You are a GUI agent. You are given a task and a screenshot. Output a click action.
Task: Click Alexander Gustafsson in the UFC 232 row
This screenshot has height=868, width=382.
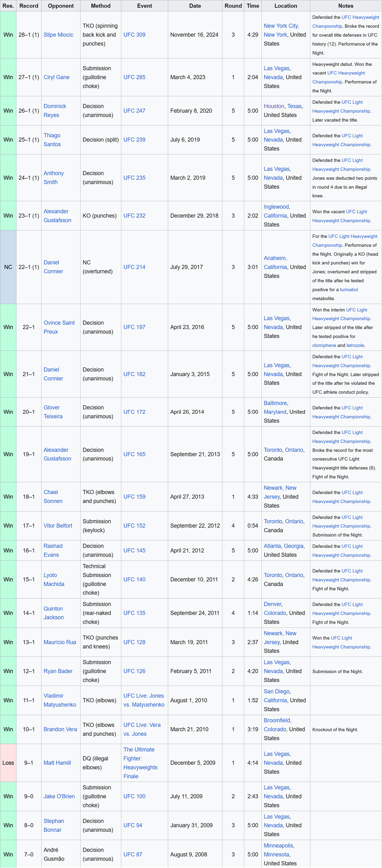(x=57, y=216)
